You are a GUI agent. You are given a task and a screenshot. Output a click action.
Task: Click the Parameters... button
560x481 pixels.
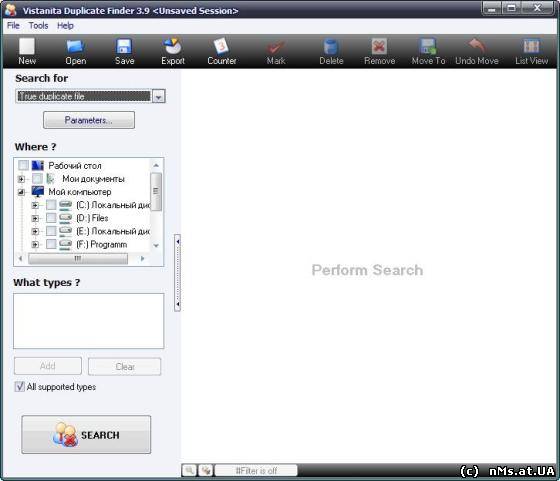coord(89,120)
